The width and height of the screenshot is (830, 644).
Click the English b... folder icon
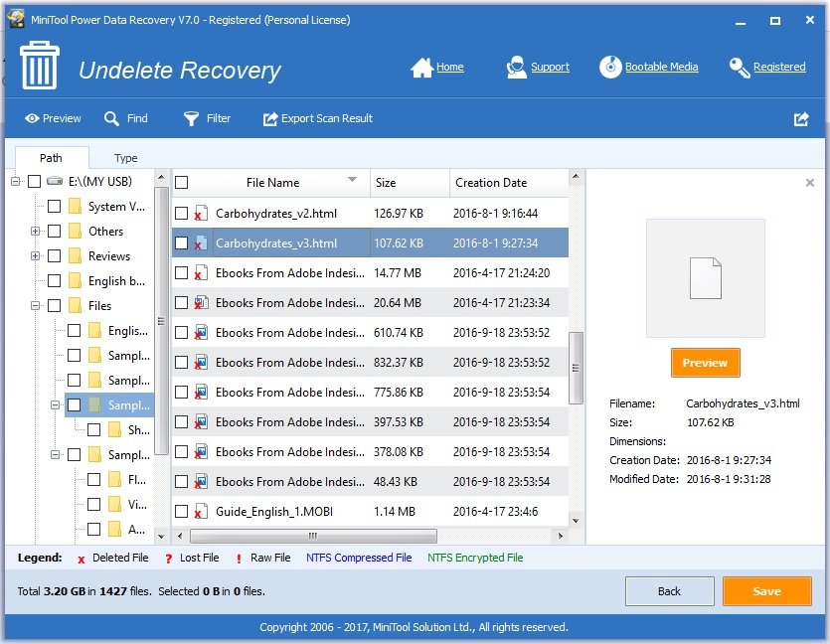coord(76,281)
